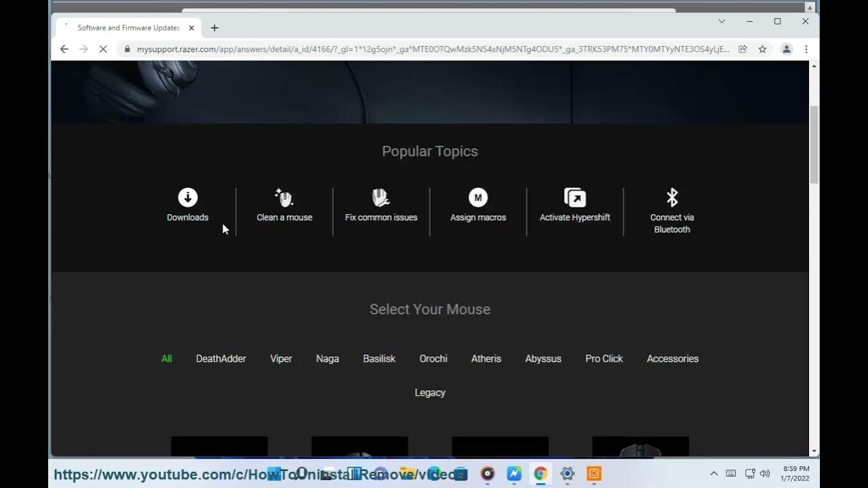868x488 pixels.
Task: Filter mice by Abyssus
Action: (543, 359)
